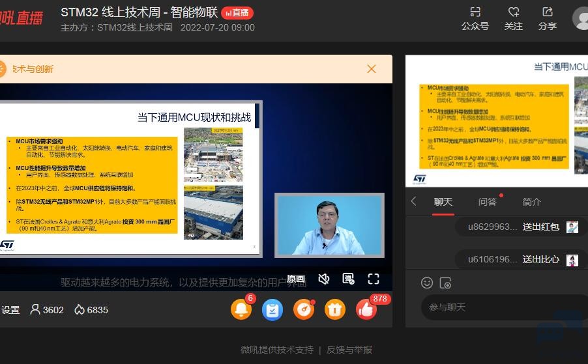Click the presenter camera video window

[330, 225]
